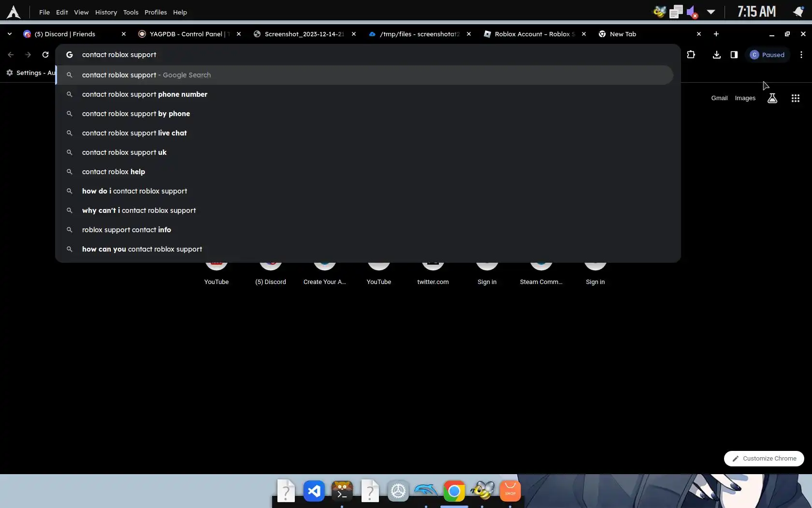Screen dimensions: 812x508
Task: Select 'contact roblox support live chat' suggestion
Action: tap(365, 133)
